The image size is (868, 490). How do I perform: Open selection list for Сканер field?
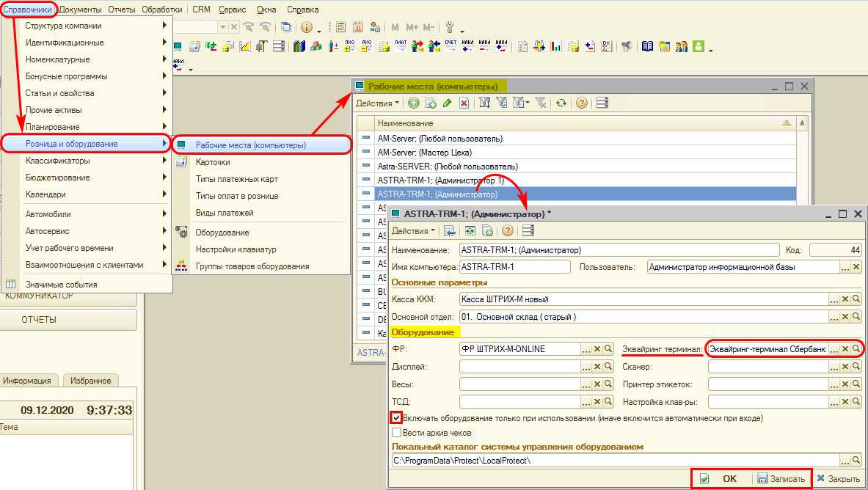834,367
